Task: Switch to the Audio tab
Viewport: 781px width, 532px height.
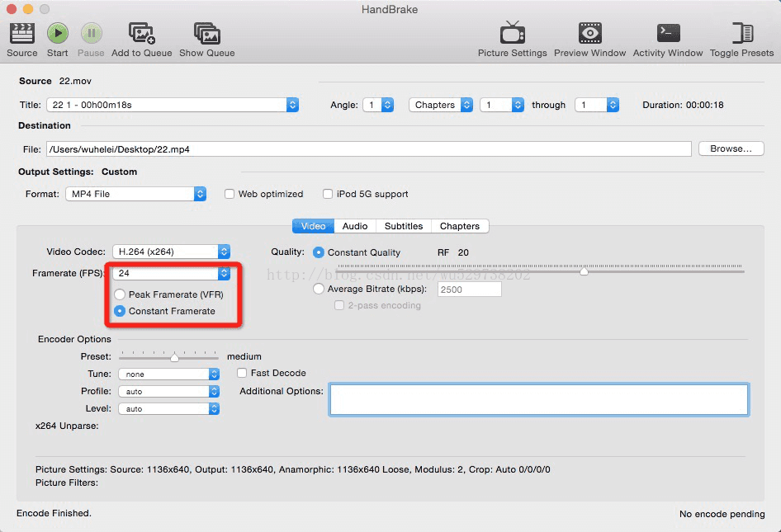Action: pyautogui.click(x=355, y=226)
